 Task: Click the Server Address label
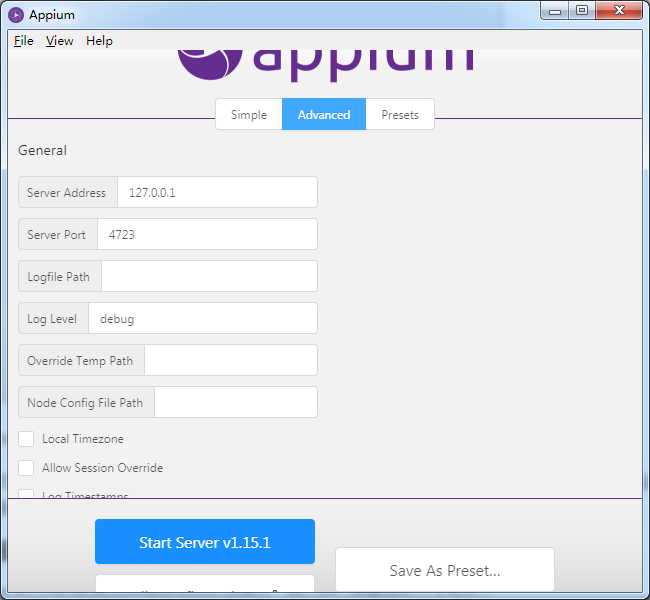[x=66, y=193]
